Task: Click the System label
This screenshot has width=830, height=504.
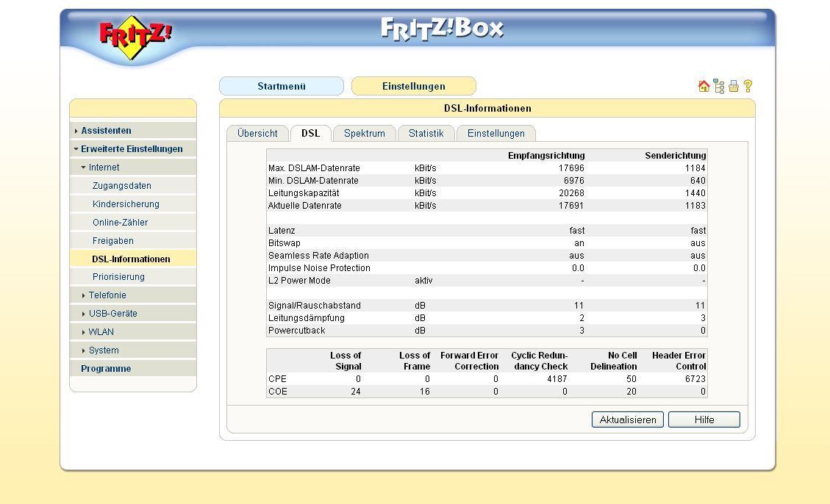Action: click(104, 350)
